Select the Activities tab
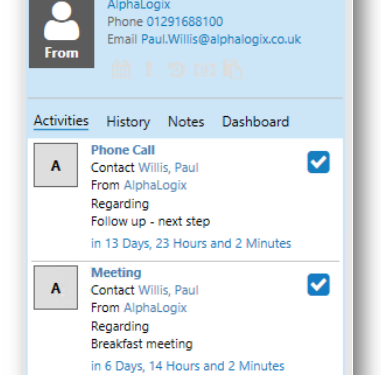The width and height of the screenshot is (381, 375). tap(61, 121)
